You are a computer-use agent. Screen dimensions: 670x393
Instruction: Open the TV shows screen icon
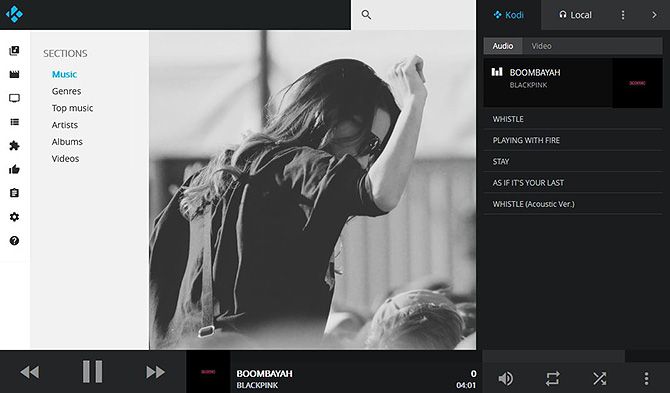pyautogui.click(x=14, y=98)
